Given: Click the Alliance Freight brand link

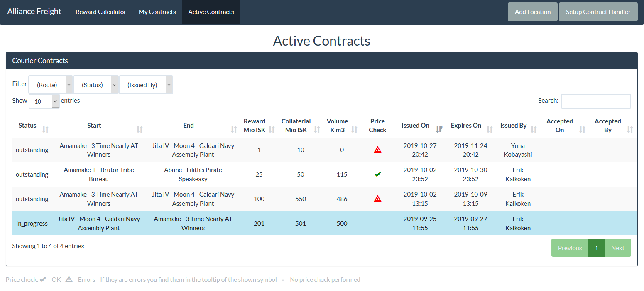Looking at the screenshot, I should pyautogui.click(x=34, y=12).
